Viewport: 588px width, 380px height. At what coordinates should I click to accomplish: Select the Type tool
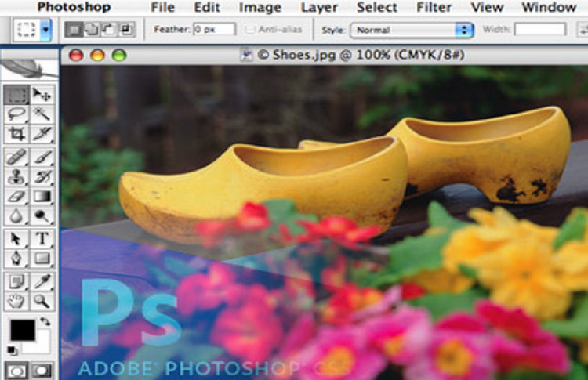42,239
